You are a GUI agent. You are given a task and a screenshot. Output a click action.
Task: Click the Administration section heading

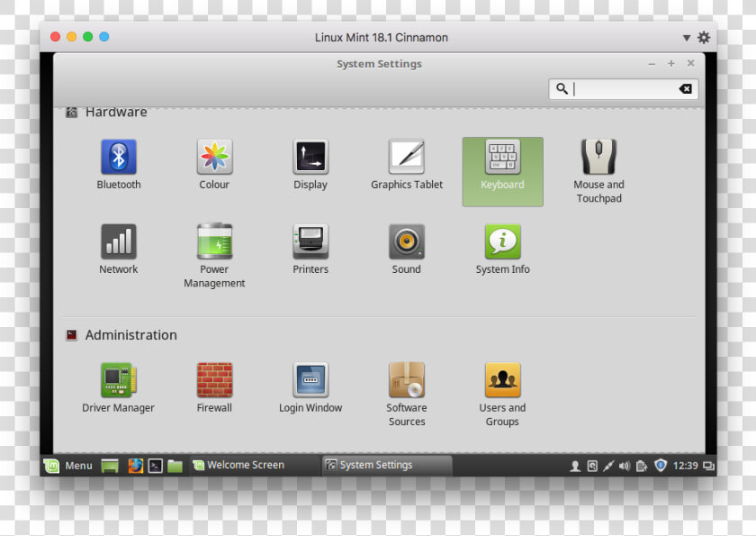tap(131, 335)
